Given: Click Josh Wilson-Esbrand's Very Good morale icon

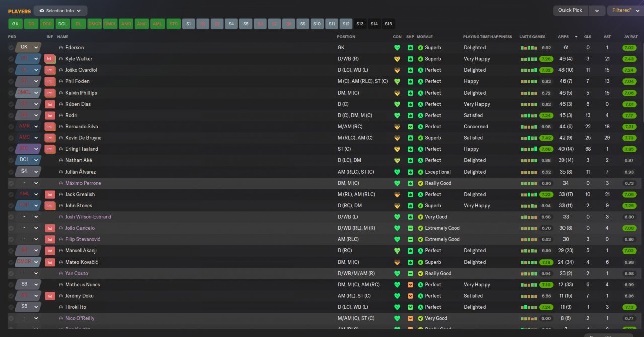Looking at the screenshot, I should click(421, 217).
